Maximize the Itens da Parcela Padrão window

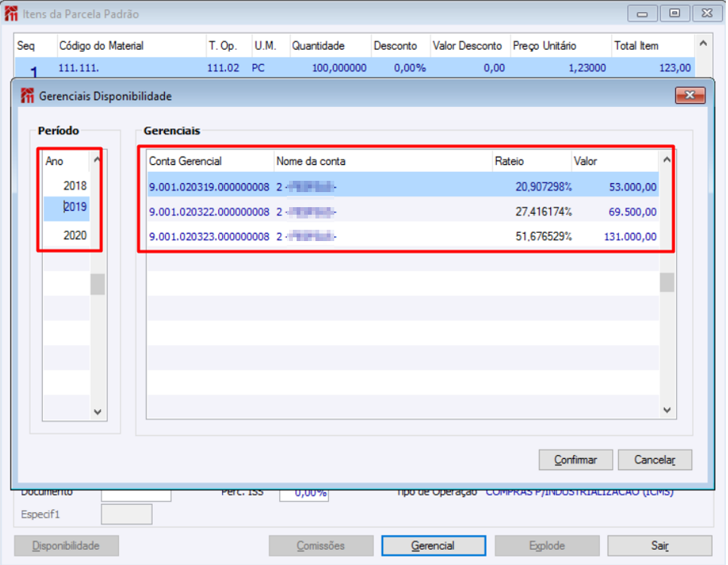click(675, 14)
